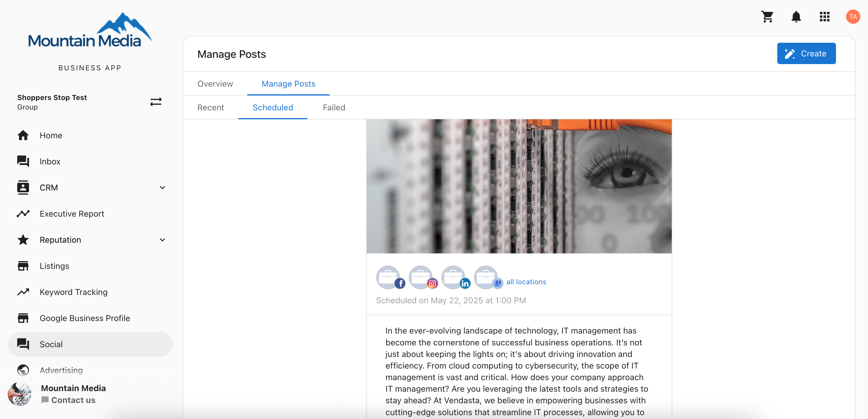Screen dimensions: 868x419
Task: Open the shopping cart icon
Action: (x=767, y=17)
